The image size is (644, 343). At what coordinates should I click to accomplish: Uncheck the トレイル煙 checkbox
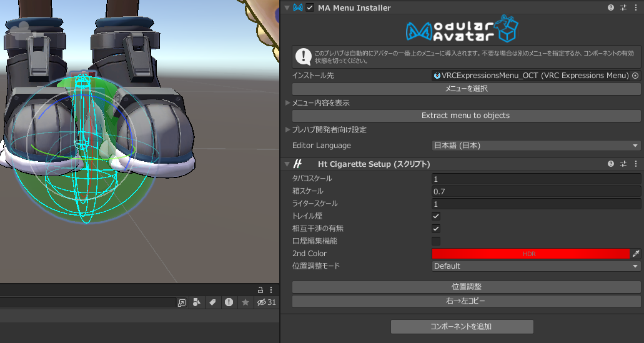tap(436, 216)
